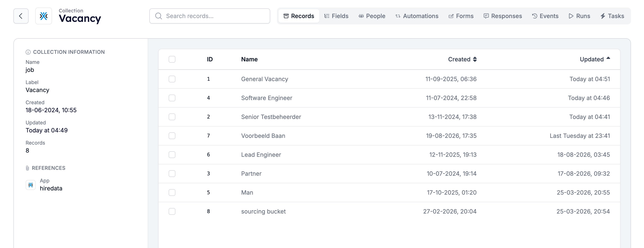Image resolution: width=644 pixels, height=248 pixels.
Task: Click created date 19-08-2026, 17:35
Action: (451, 136)
